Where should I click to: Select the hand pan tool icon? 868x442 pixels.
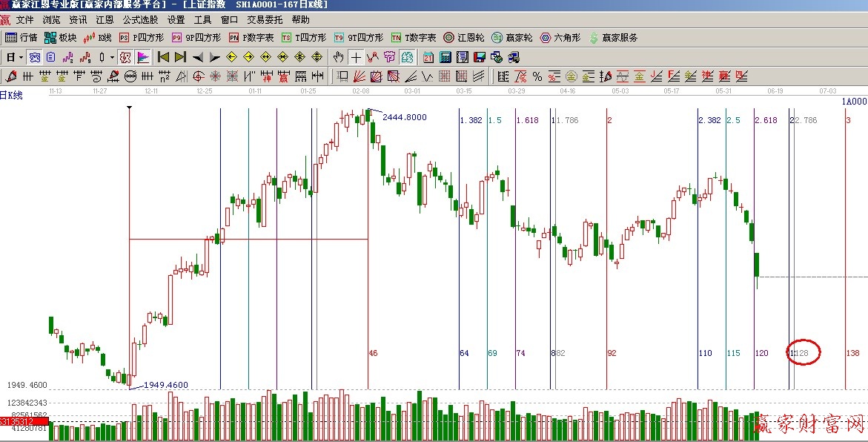[x=339, y=57]
